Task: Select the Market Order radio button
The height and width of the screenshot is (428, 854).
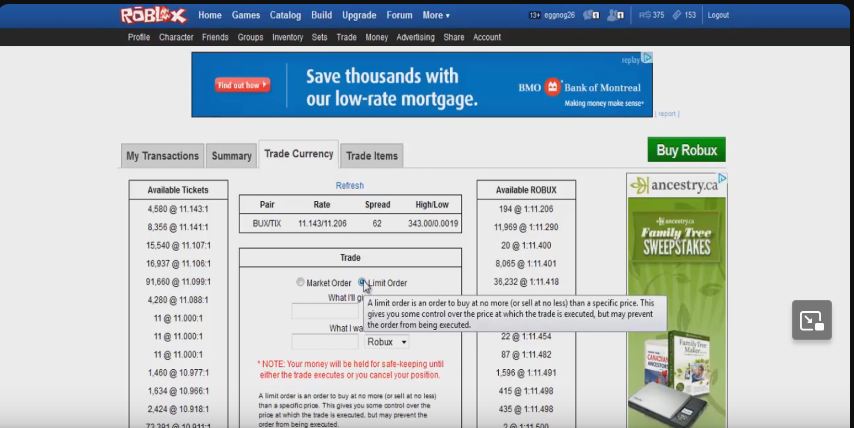Action: pyautogui.click(x=300, y=283)
